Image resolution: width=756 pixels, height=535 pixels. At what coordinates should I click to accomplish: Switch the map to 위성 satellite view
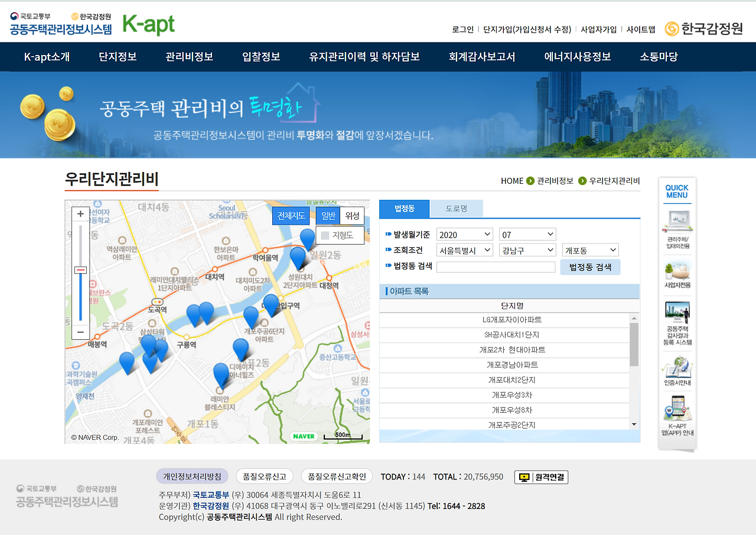(x=353, y=215)
